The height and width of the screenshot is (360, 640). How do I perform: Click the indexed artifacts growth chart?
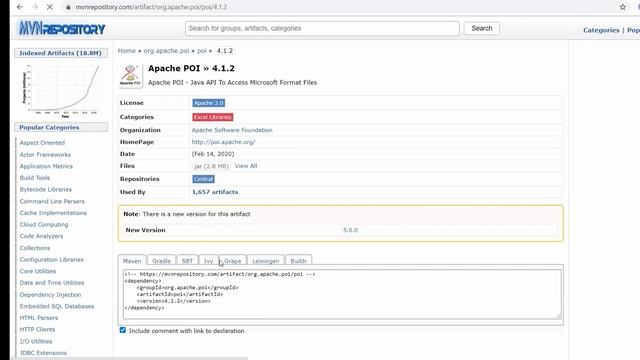[61, 91]
